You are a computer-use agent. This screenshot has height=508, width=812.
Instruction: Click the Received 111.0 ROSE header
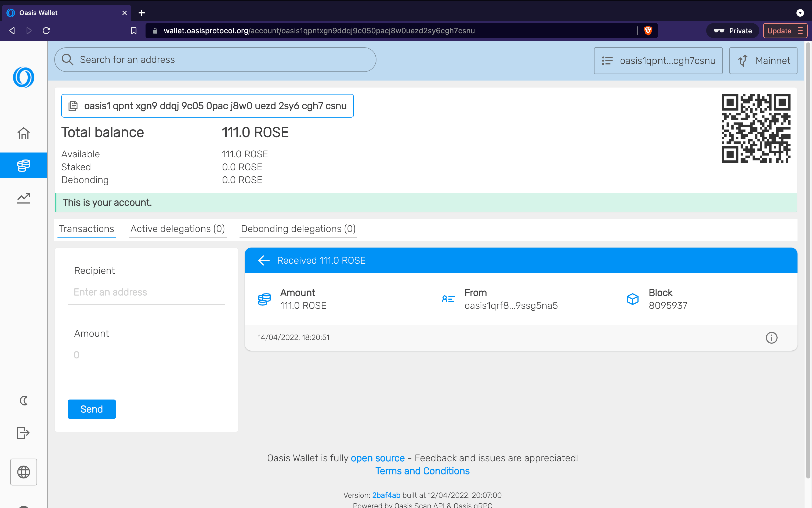click(521, 260)
